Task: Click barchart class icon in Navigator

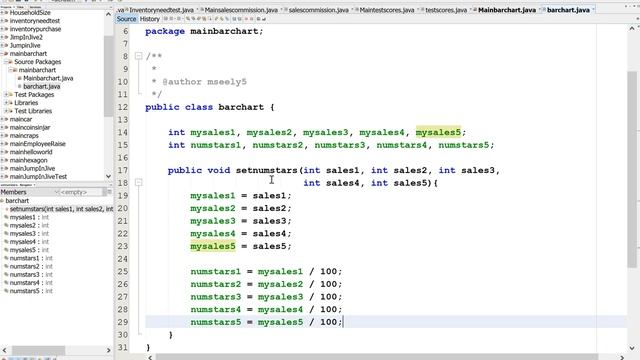Action: click(x=2, y=200)
